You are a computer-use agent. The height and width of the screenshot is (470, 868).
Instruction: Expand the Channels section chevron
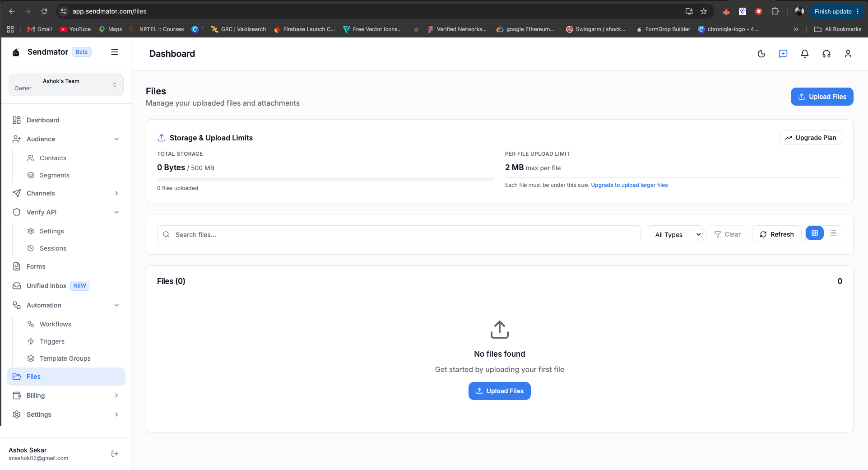pos(116,193)
